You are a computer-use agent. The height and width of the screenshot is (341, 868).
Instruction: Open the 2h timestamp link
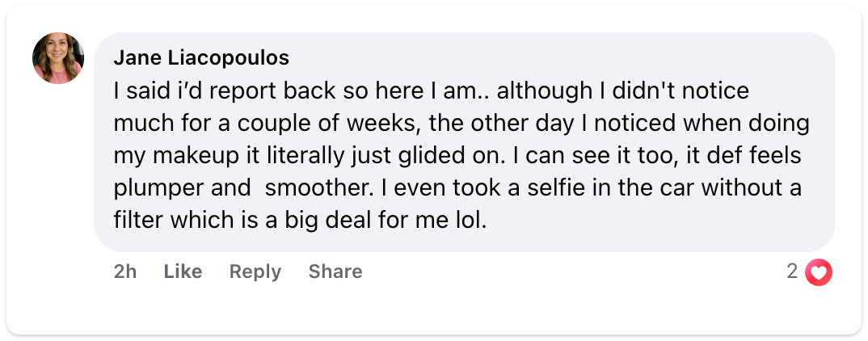coord(125,272)
